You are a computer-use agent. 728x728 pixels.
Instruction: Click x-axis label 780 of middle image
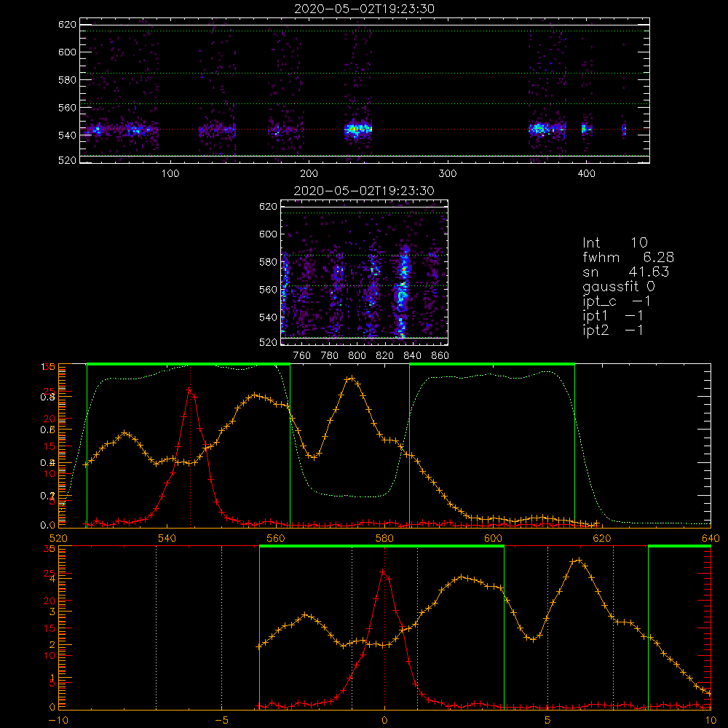coord(330,356)
